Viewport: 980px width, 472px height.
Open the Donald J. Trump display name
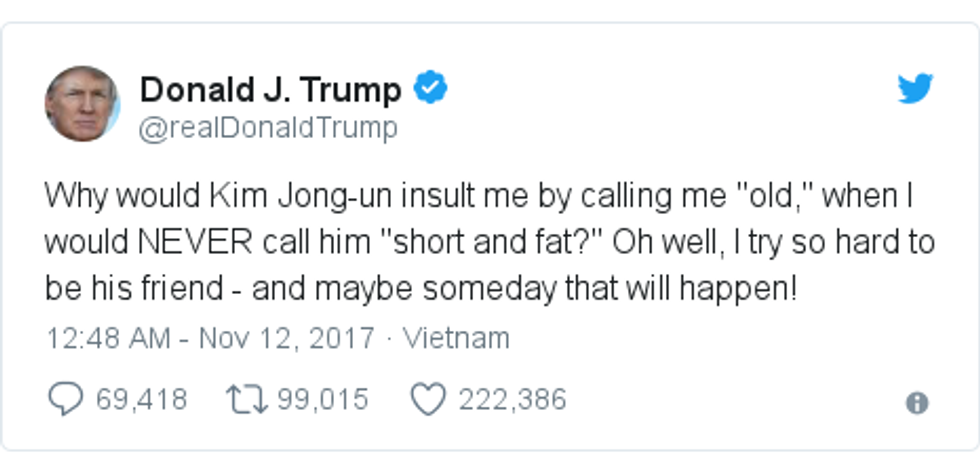pyautogui.click(x=270, y=90)
